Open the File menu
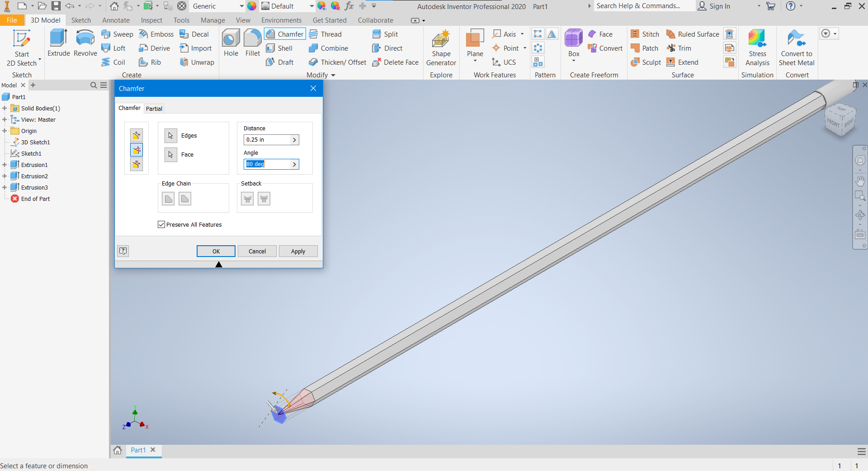 point(12,20)
